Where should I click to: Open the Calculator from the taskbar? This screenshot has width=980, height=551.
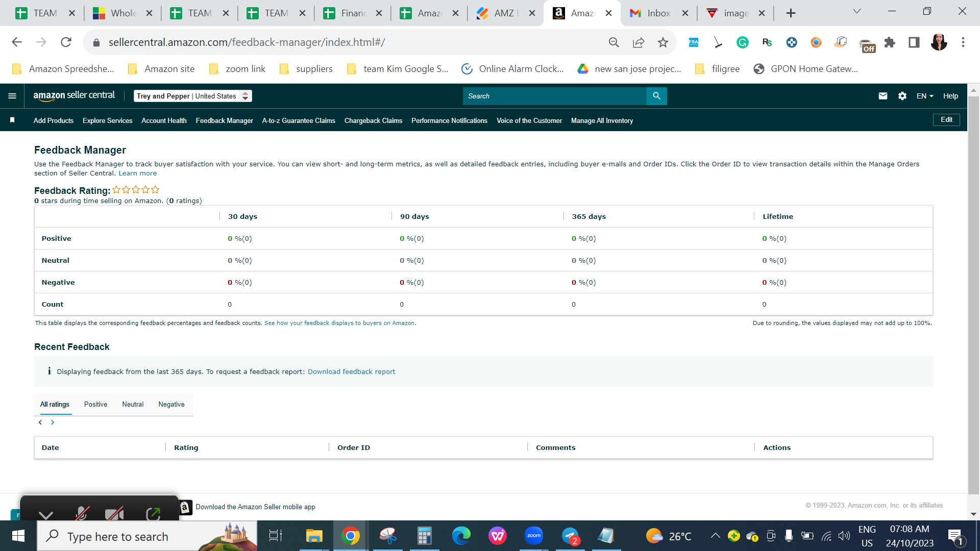pos(424,536)
